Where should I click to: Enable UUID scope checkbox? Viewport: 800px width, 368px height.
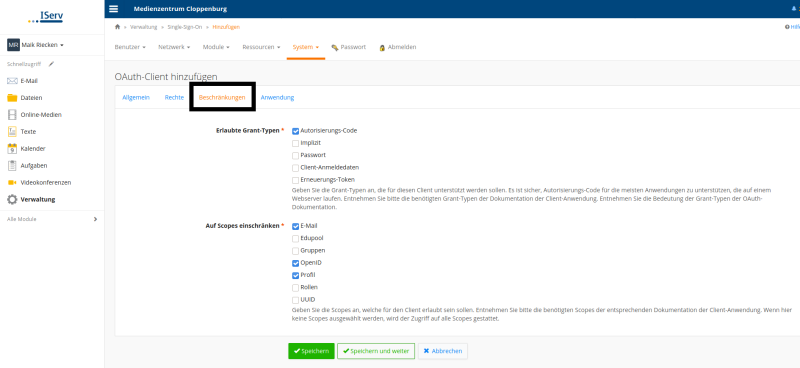point(295,300)
